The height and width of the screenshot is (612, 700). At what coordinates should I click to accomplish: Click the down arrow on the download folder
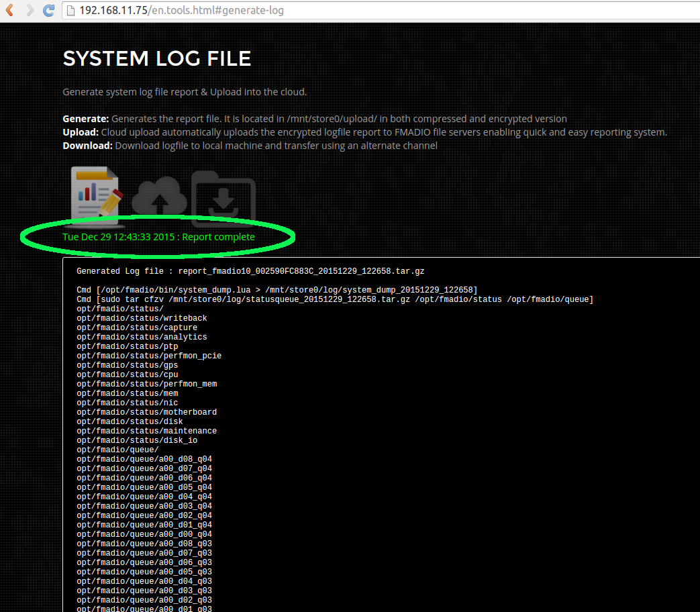(223, 198)
